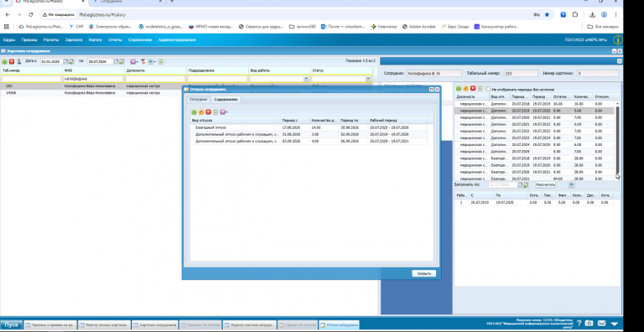Click the envelope mail icon in status bar
Viewport: 644px width, 332px height.
click(602, 324)
